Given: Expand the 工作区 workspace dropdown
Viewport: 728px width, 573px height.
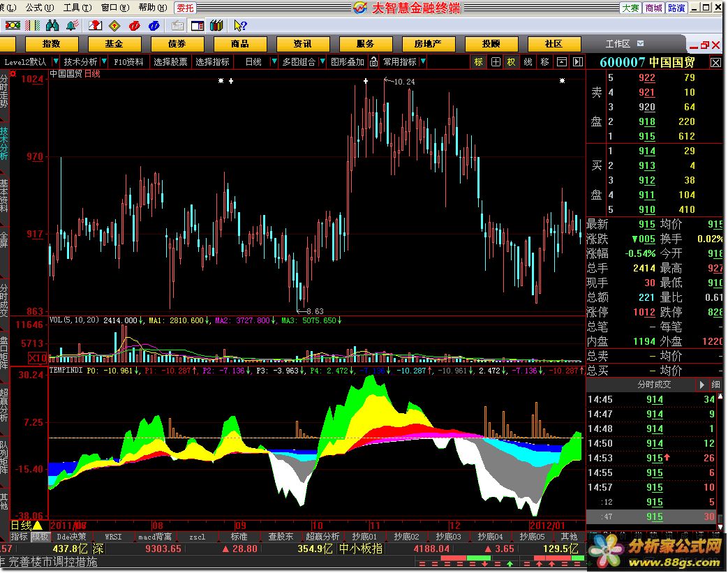Looking at the screenshot, I should point(640,44).
